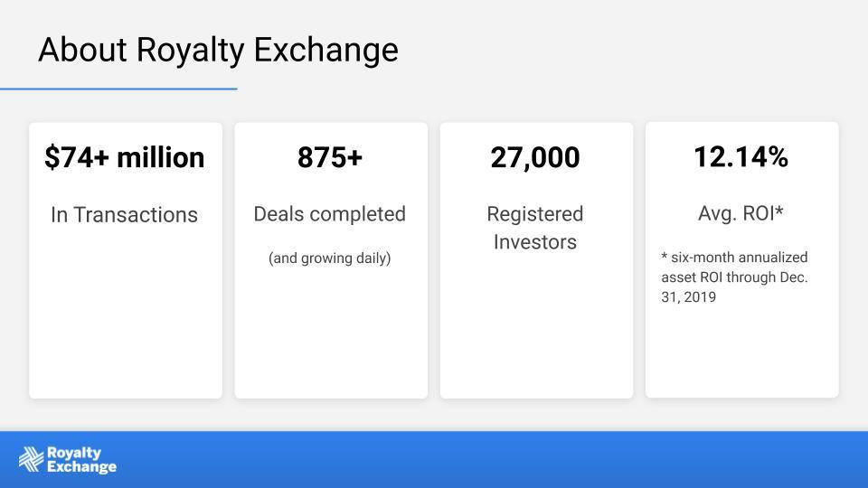Viewport: 868px width, 488px height.
Task: Click the 27,000 statistic
Action: click(535, 157)
